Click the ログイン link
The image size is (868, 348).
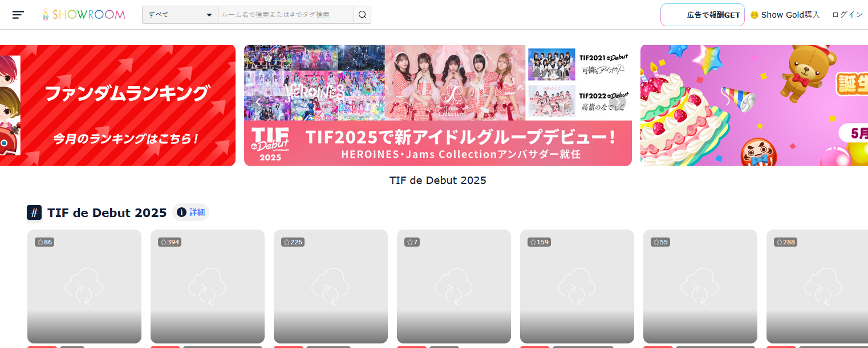point(847,15)
